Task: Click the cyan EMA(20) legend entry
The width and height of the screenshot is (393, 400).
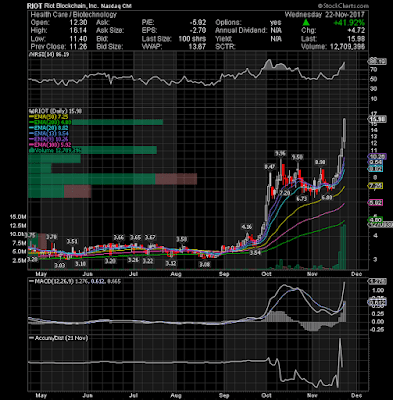Action: [49, 128]
